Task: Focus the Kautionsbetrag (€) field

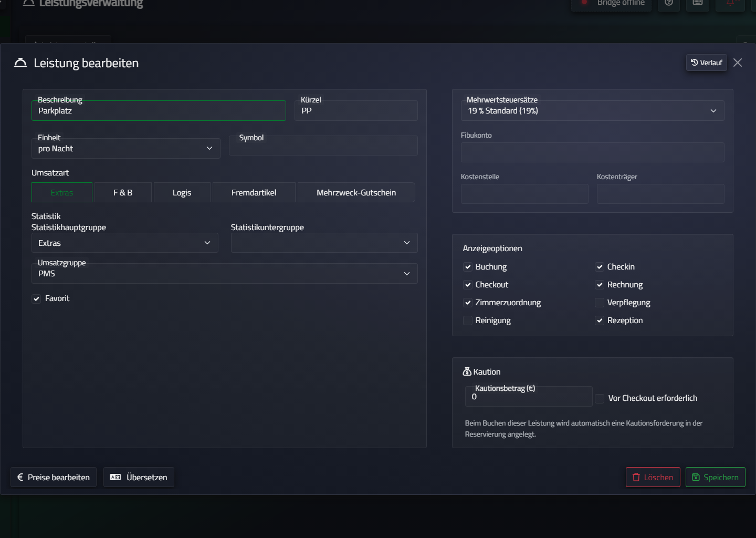Action: pyautogui.click(x=529, y=397)
